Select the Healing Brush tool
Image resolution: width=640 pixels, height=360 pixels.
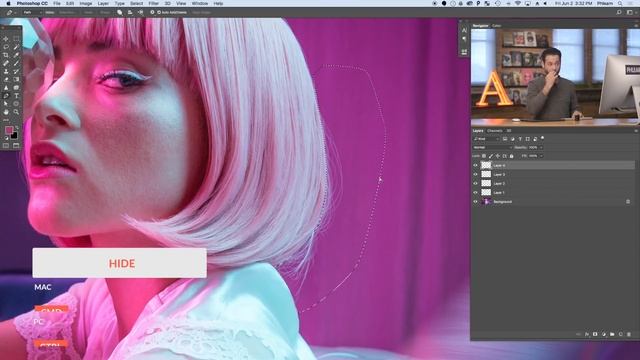[x=6, y=63]
